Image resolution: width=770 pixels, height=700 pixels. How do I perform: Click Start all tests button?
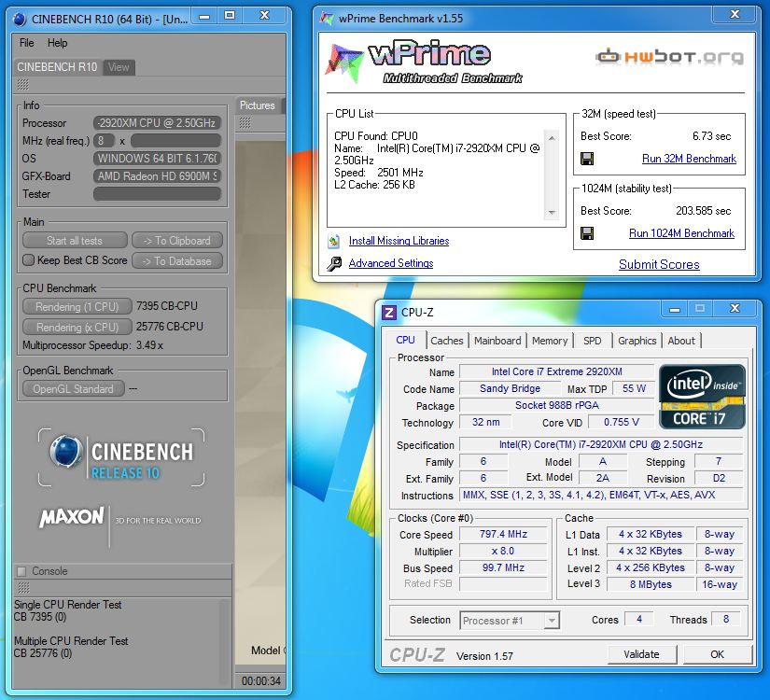(x=75, y=241)
